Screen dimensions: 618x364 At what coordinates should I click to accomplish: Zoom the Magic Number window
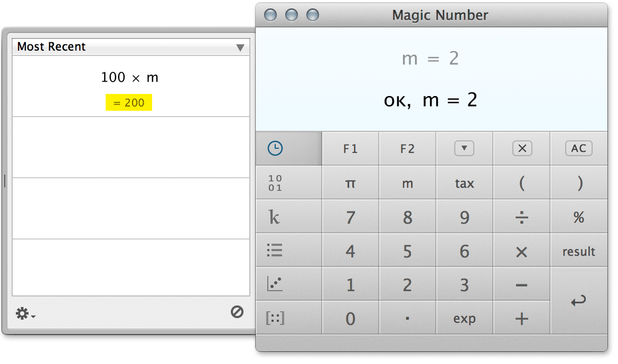(x=313, y=15)
